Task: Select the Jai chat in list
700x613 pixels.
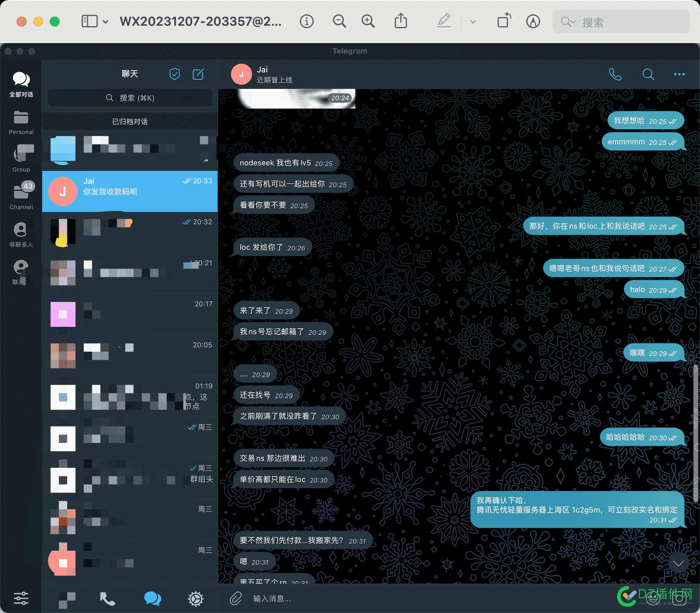Action: (130, 192)
